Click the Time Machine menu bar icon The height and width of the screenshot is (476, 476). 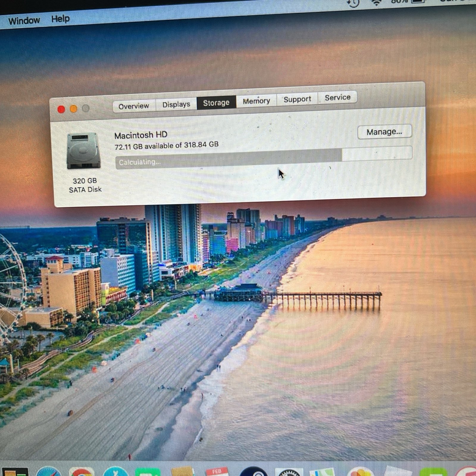tap(353, 3)
